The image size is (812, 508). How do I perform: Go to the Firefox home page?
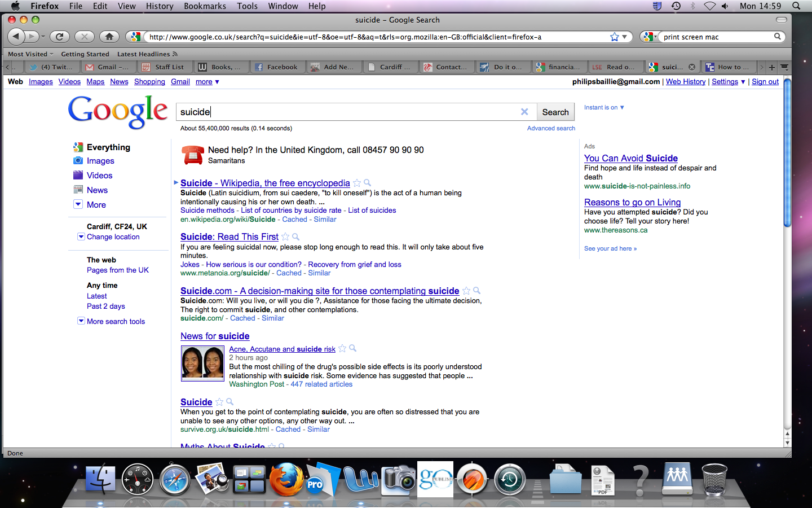(x=109, y=37)
